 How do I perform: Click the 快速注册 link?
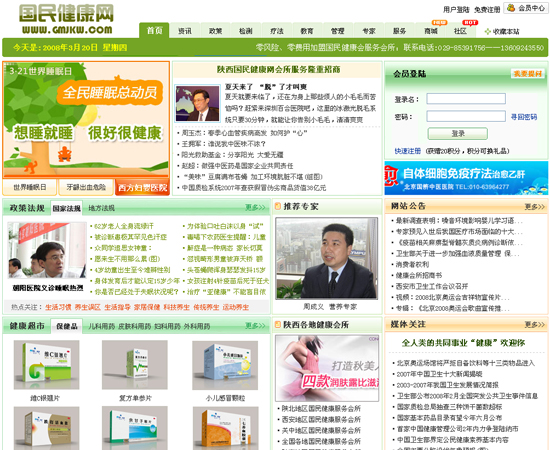tap(408, 151)
